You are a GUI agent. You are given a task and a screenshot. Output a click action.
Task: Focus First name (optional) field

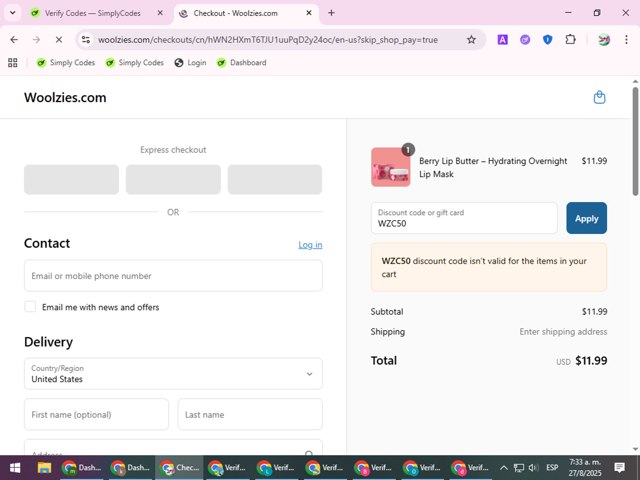click(96, 414)
